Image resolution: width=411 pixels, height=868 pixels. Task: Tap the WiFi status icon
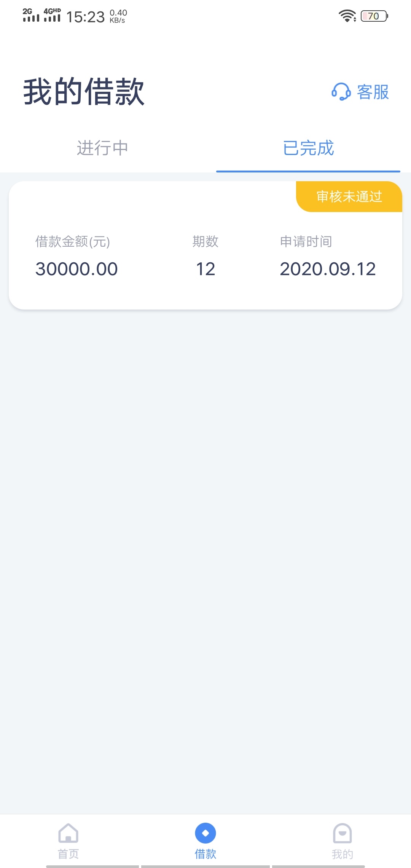coord(347,16)
